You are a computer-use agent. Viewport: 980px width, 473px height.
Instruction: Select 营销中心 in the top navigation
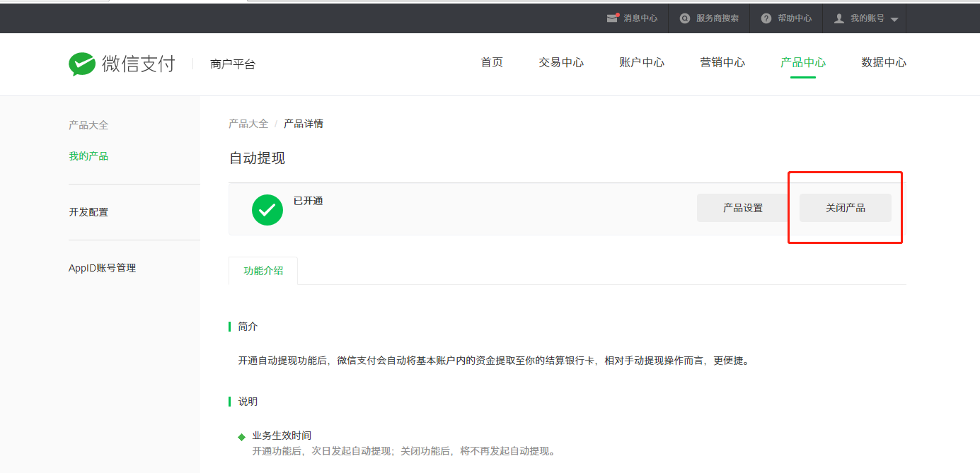click(x=722, y=62)
